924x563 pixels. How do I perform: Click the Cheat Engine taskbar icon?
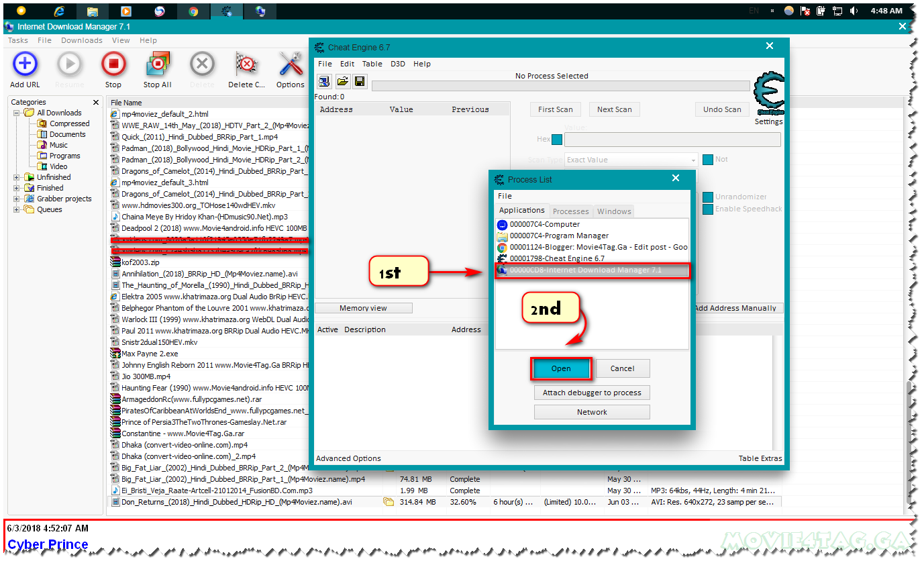click(x=227, y=11)
